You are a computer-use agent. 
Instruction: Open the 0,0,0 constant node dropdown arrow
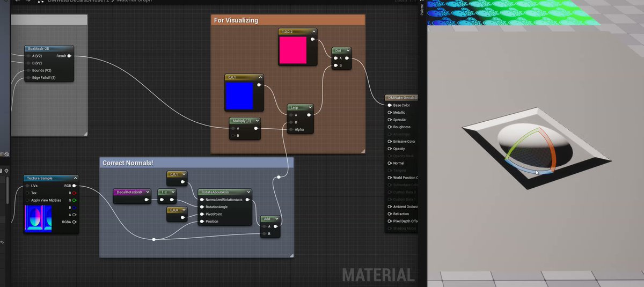(183, 210)
